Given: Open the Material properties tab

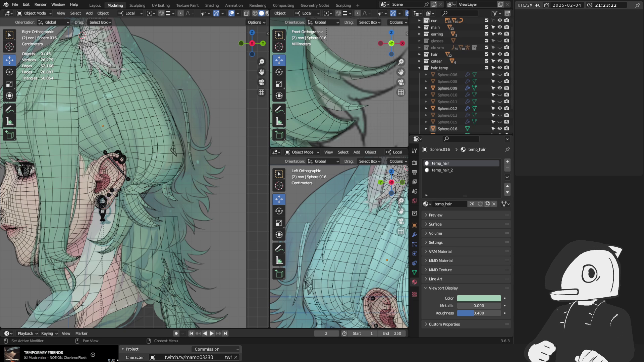Looking at the screenshot, I should pos(414,282).
